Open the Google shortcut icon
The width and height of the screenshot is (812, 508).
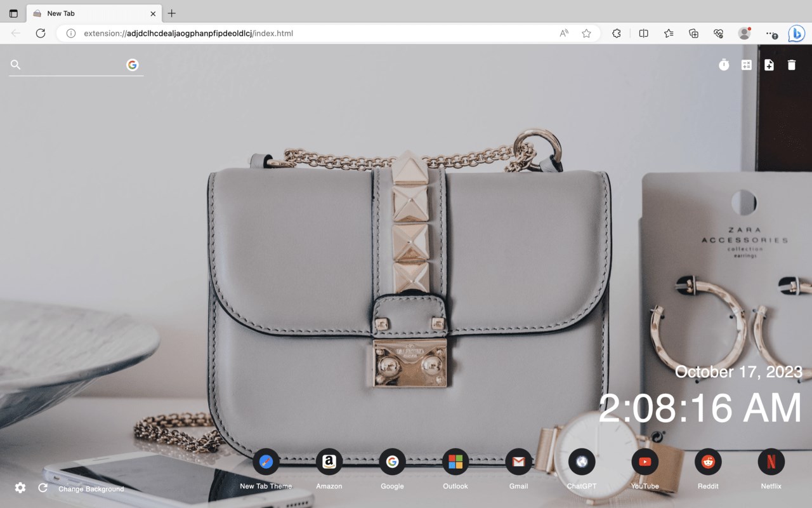(x=392, y=462)
